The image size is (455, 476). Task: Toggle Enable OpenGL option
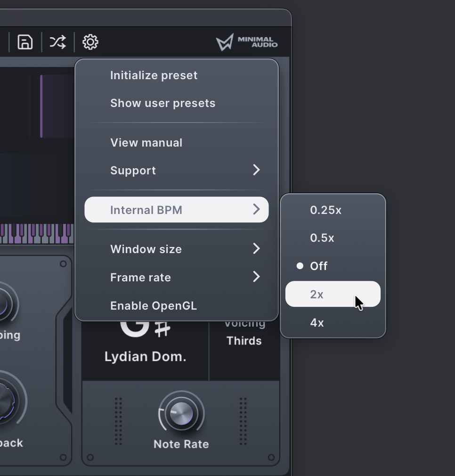154,306
